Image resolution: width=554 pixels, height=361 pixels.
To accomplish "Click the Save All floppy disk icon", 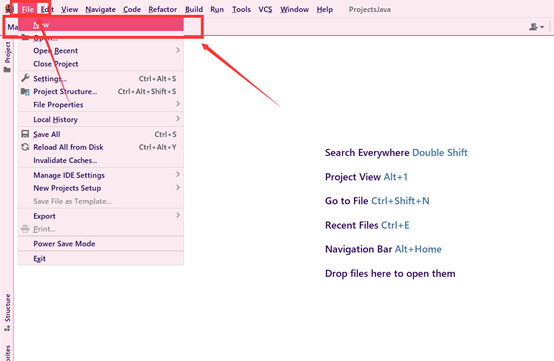I will pyautogui.click(x=25, y=134).
